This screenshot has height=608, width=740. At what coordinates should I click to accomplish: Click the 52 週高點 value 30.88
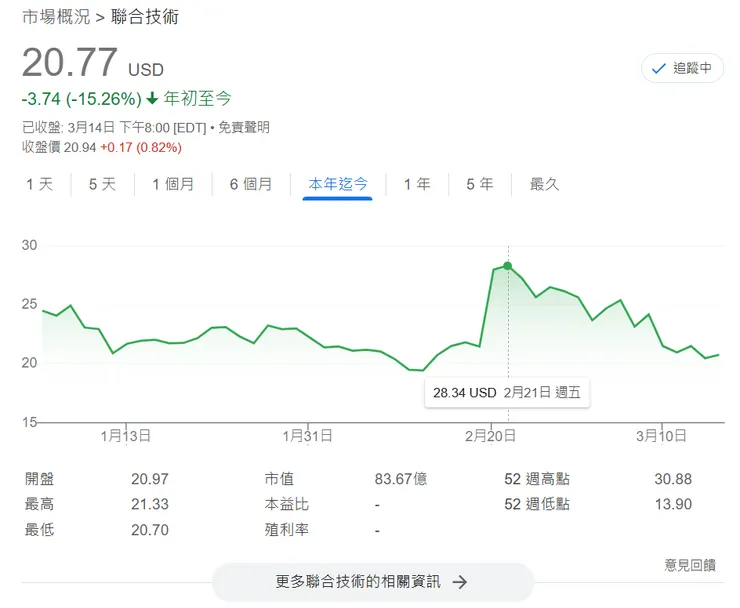pyautogui.click(x=673, y=479)
